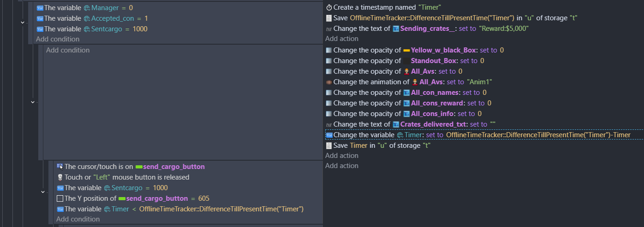644x227 pixels.
Task: Click "Add condition" under the Timer comparison
Action: 78,219
